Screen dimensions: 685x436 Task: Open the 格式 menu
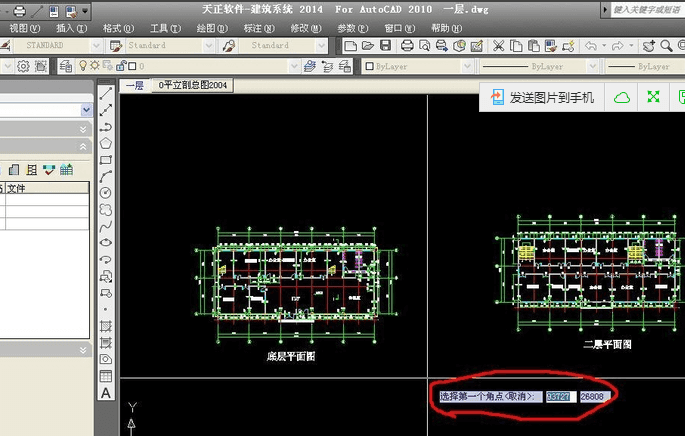coord(118,28)
